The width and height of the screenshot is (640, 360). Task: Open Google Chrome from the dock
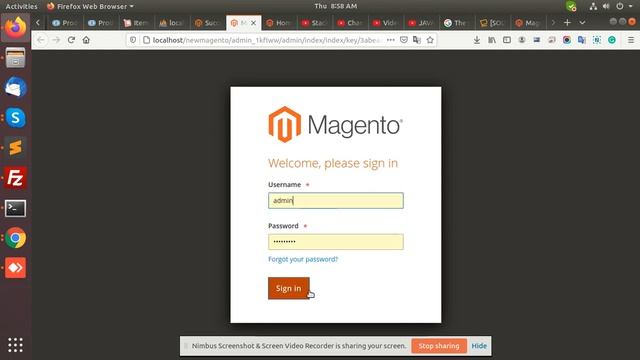pyautogui.click(x=16, y=238)
